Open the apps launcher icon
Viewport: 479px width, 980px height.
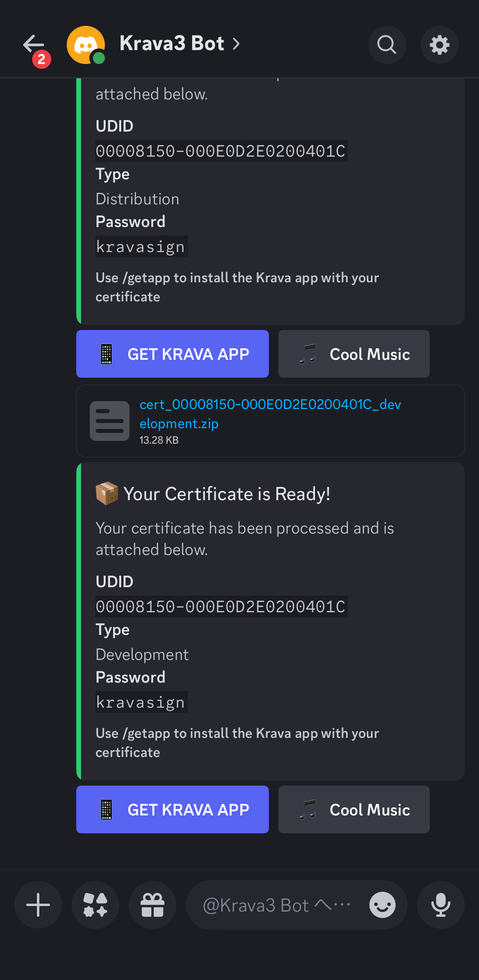pyautogui.click(x=95, y=905)
